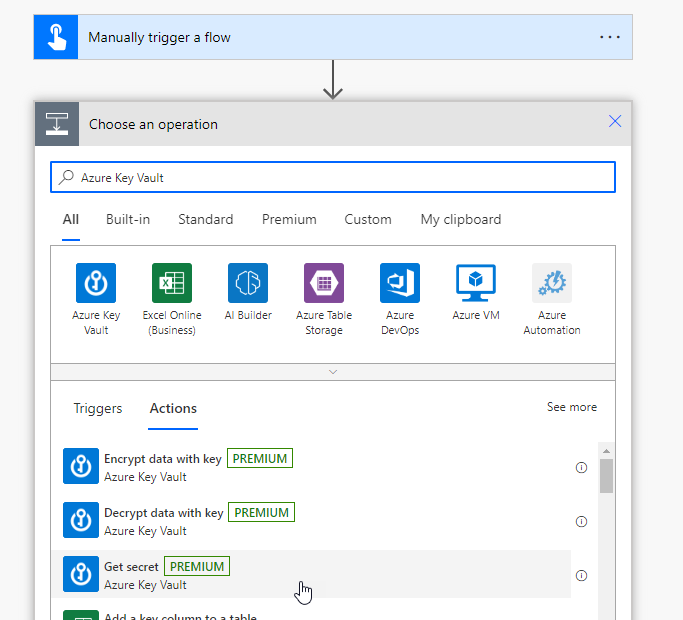The image size is (683, 620).
Task: Click info icon for Encrypt data with key
Action: [581, 468]
